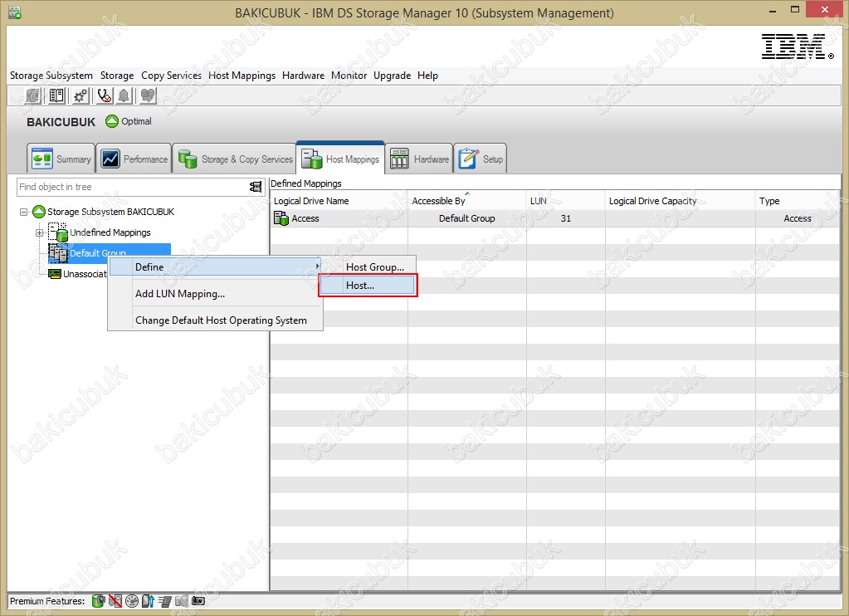849x616 pixels.
Task: Click the blue up-arrow premium feature icon
Action: point(148,601)
